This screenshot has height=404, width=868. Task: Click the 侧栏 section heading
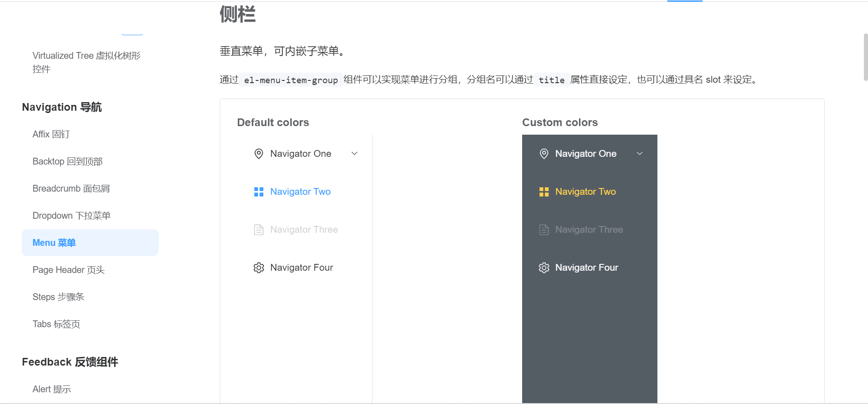[238, 14]
